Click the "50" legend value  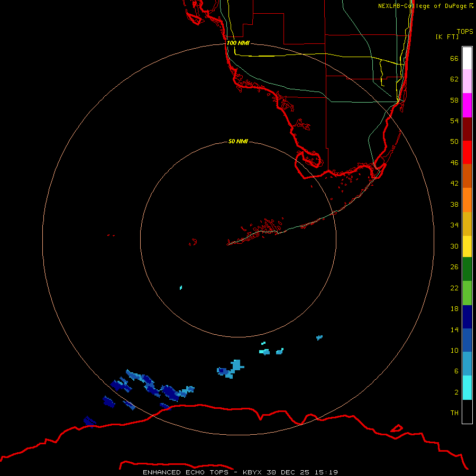[x=454, y=141]
